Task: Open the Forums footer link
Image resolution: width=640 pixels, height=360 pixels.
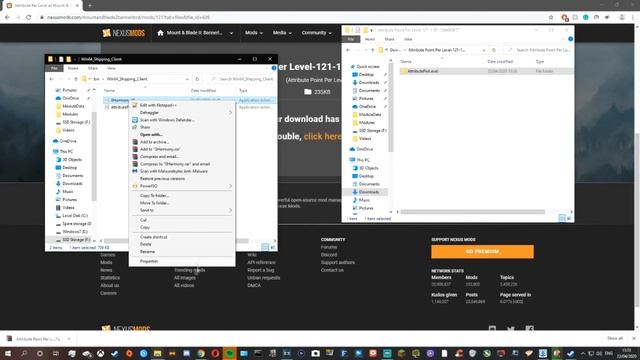Action: point(329,247)
